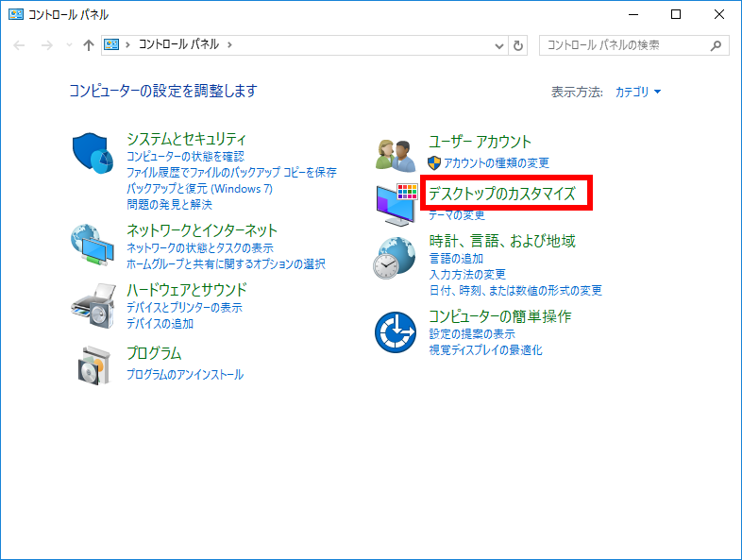
Task: Open ネットワークとインターネット category
Action: [x=202, y=230]
